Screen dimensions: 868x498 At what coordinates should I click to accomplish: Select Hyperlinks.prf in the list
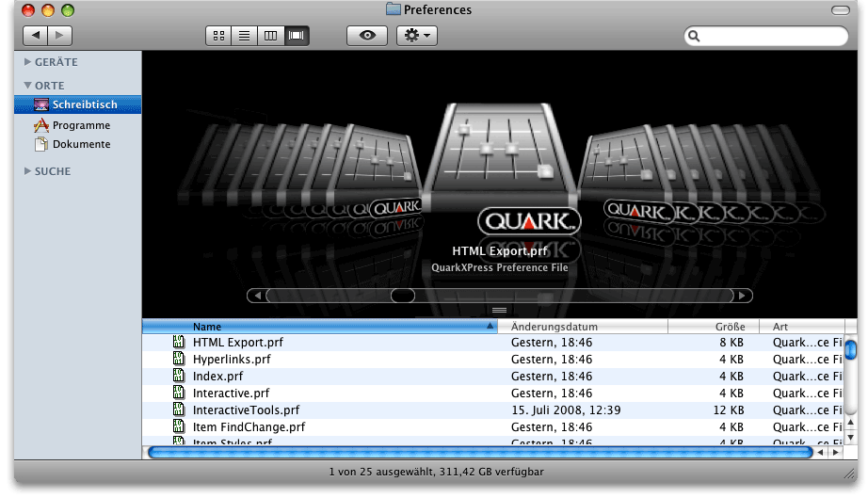(492, 359)
